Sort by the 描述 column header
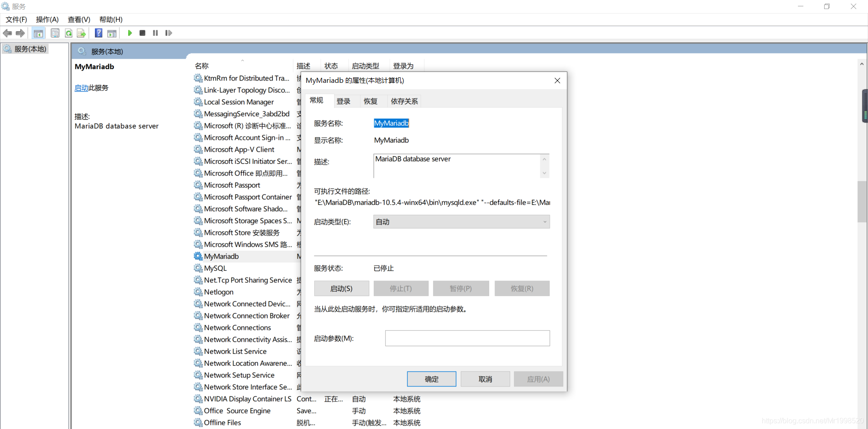This screenshot has width=868, height=429. click(307, 66)
